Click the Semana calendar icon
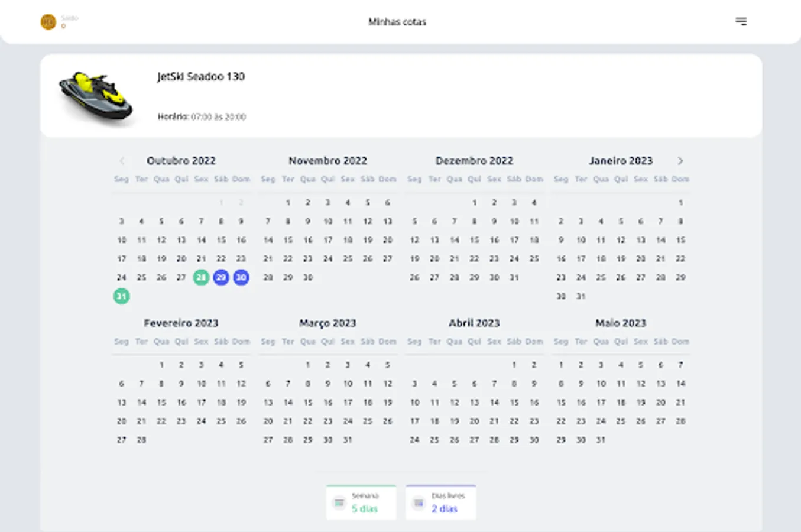The image size is (801, 532). (339, 503)
